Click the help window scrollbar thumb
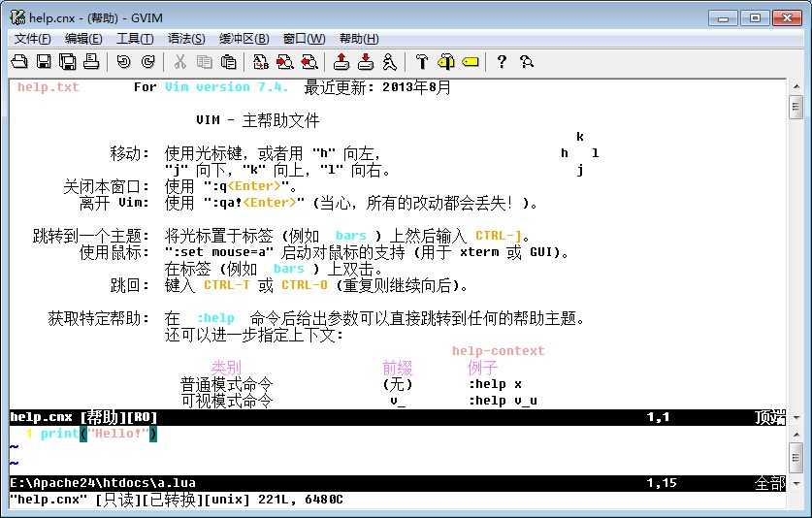This screenshot has width=812, height=518. pyautogui.click(x=796, y=108)
